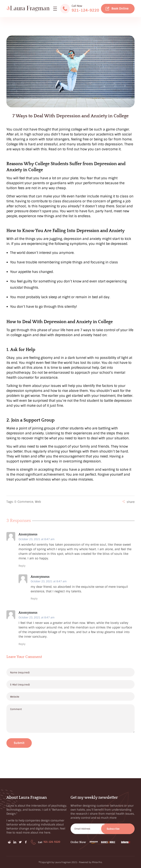Open the hamburger menu in header
The width and height of the screenshot is (141, 868).
55,9
